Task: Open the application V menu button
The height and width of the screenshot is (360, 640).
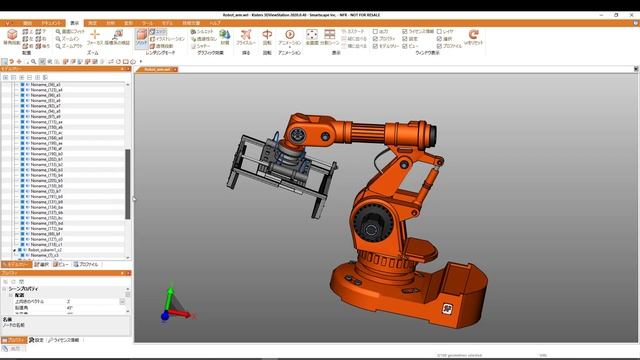Action: 8,23
